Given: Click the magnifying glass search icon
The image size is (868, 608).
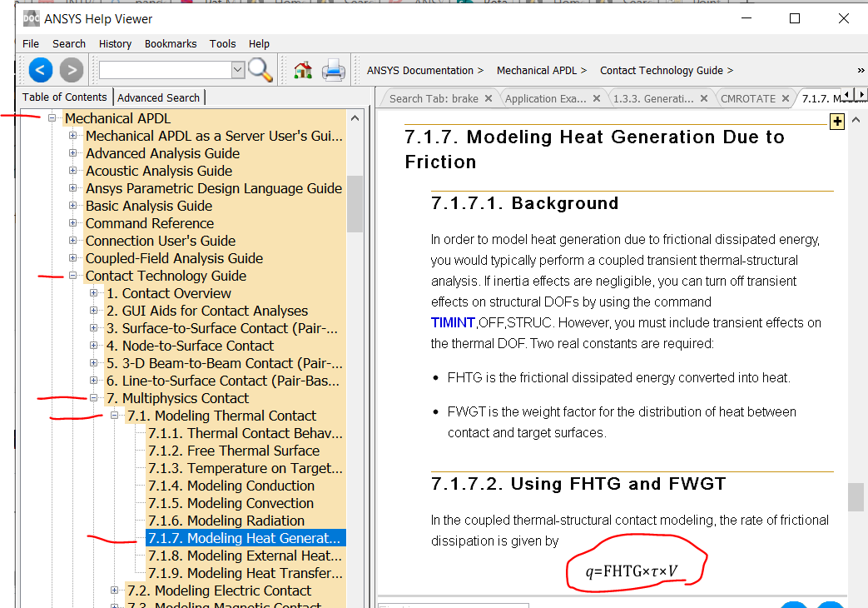Looking at the screenshot, I should pyautogui.click(x=260, y=70).
